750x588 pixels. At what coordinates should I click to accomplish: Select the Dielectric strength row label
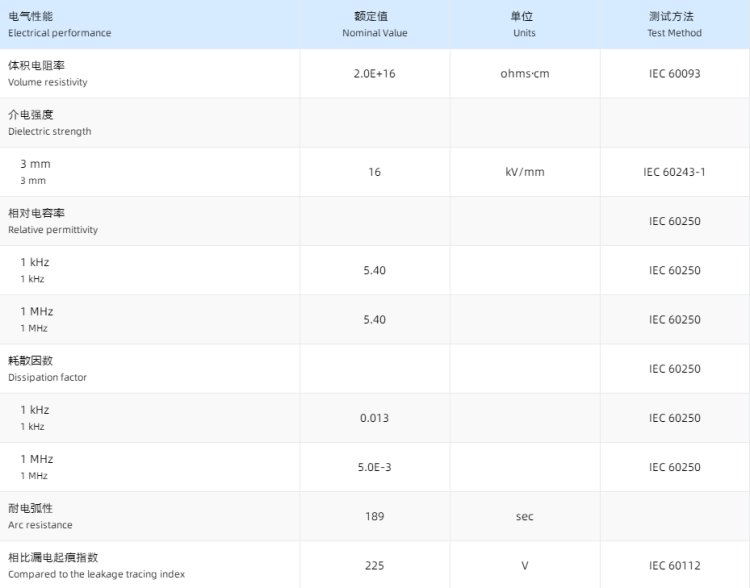(50, 122)
